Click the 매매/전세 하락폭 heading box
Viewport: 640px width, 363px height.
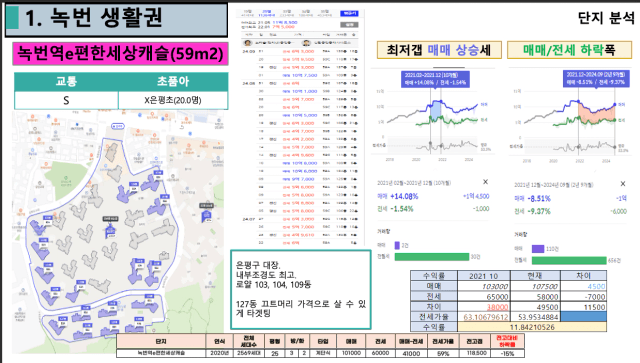[x=569, y=50]
